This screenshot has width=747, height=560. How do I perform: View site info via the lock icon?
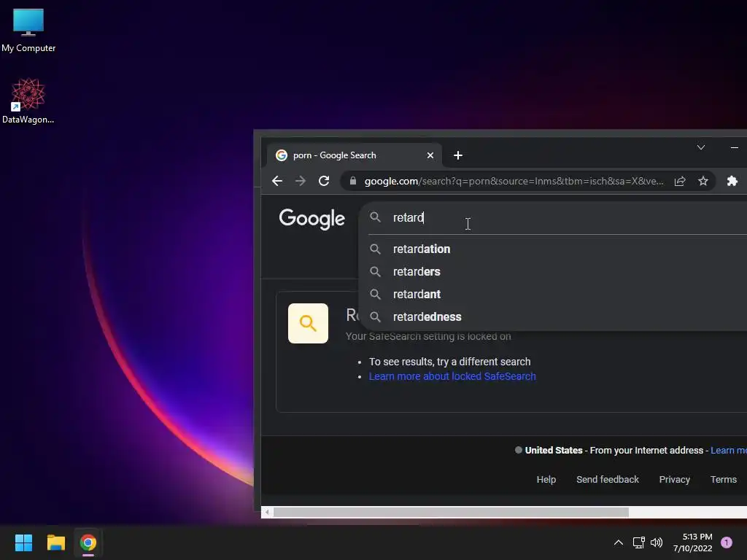point(353,181)
